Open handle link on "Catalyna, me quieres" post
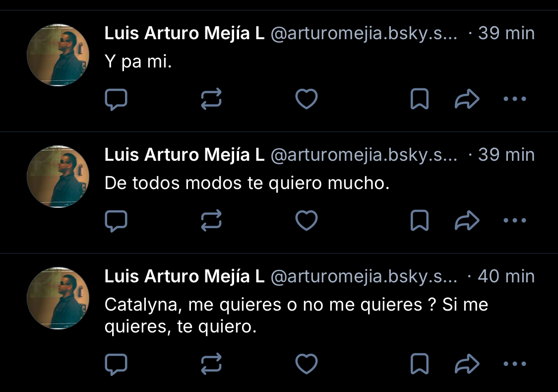Image resolution: width=558 pixels, height=392 pixels. click(x=364, y=276)
